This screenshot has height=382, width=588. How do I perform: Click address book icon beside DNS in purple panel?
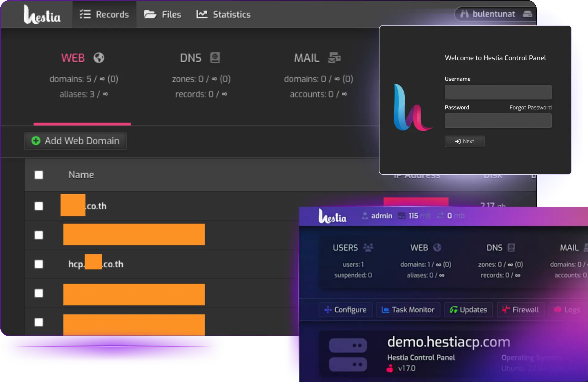(511, 247)
